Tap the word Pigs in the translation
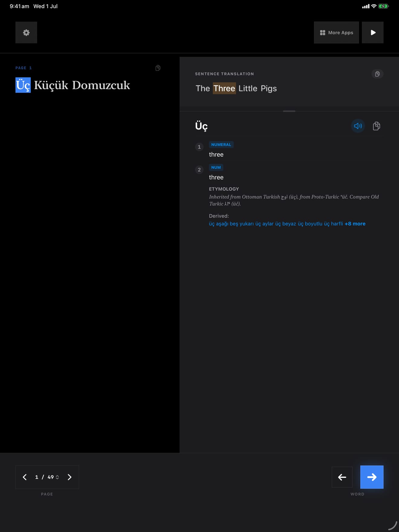The height and width of the screenshot is (532, 399). pos(269,88)
